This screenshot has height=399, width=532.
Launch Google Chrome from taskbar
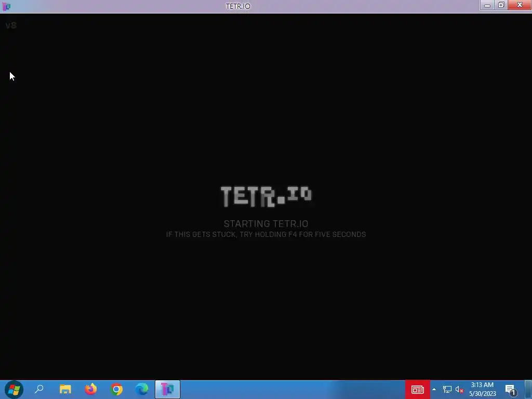tap(116, 389)
